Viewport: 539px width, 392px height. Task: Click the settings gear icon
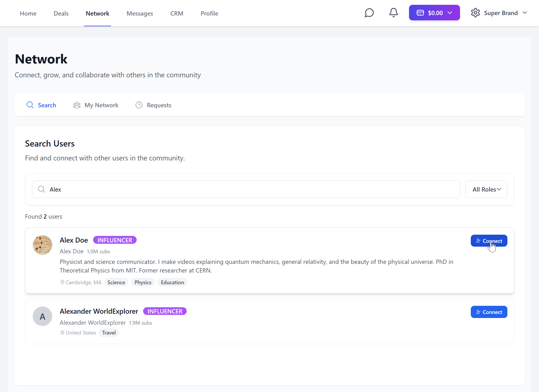point(475,13)
